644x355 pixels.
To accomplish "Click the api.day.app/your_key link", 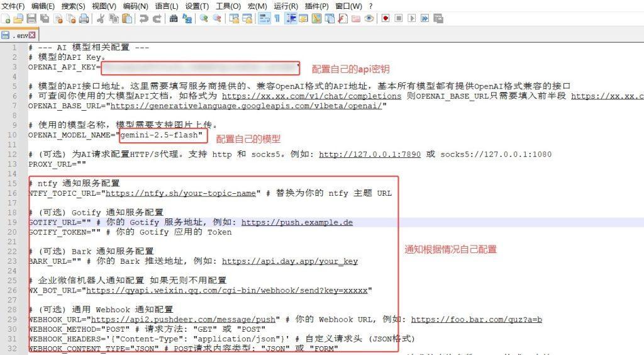I will [x=289, y=261].
